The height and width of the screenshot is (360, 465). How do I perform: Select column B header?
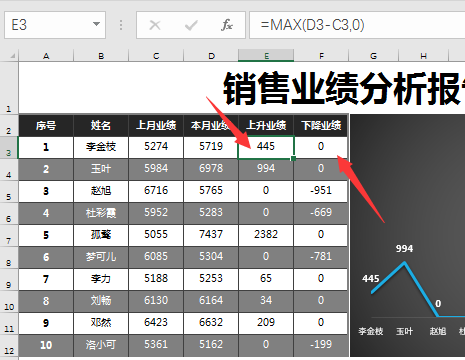click(x=101, y=56)
